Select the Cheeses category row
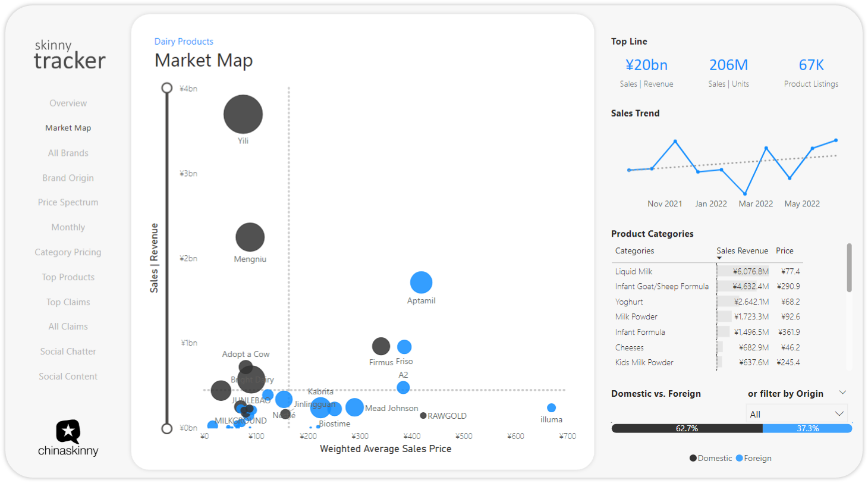The width and height of the screenshot is (868, 483). tap(707, 347)
